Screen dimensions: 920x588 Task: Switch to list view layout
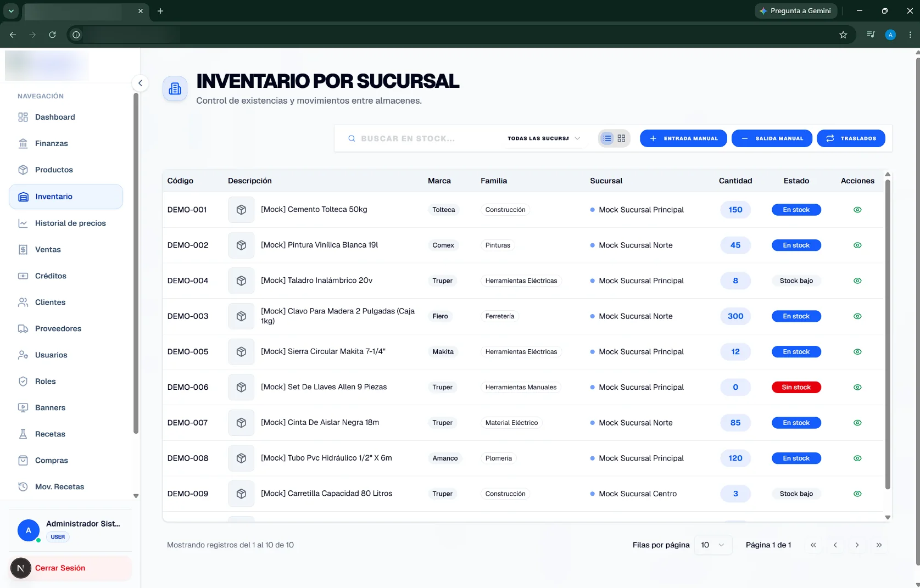click(607, 138)
